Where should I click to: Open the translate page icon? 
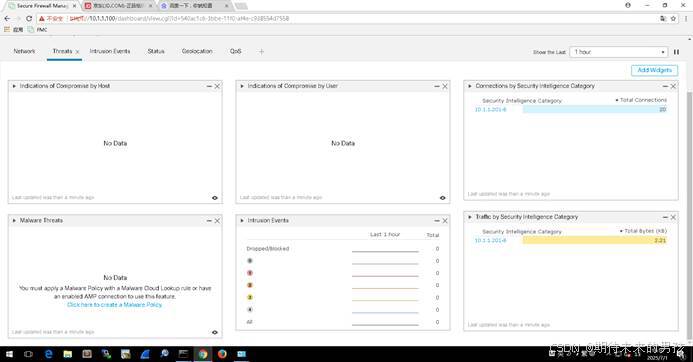click(x=663, y=19)
